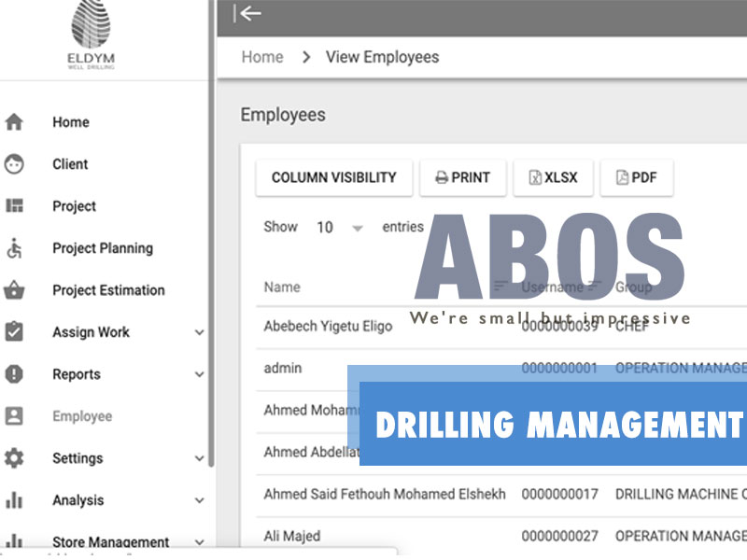Click the Reports alert icon
Viewport: 747px width, 560px height.
pyautogui.click(x=14, y=374)
